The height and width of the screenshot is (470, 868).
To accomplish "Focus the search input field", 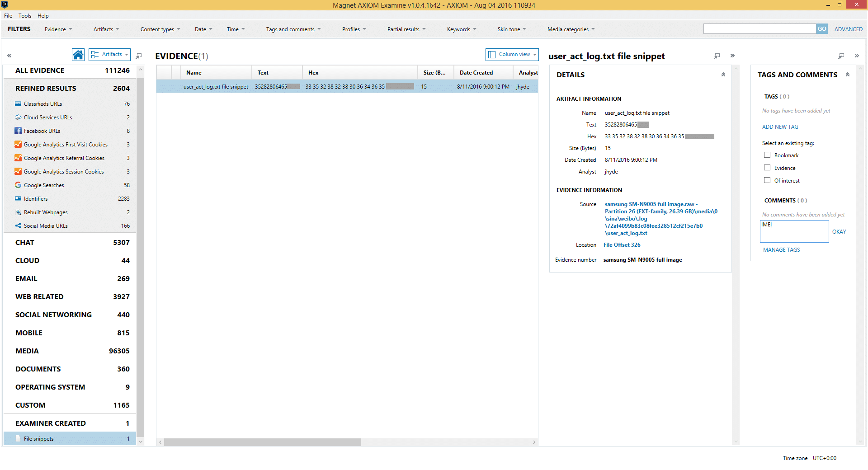I will (x=759, y=29).
